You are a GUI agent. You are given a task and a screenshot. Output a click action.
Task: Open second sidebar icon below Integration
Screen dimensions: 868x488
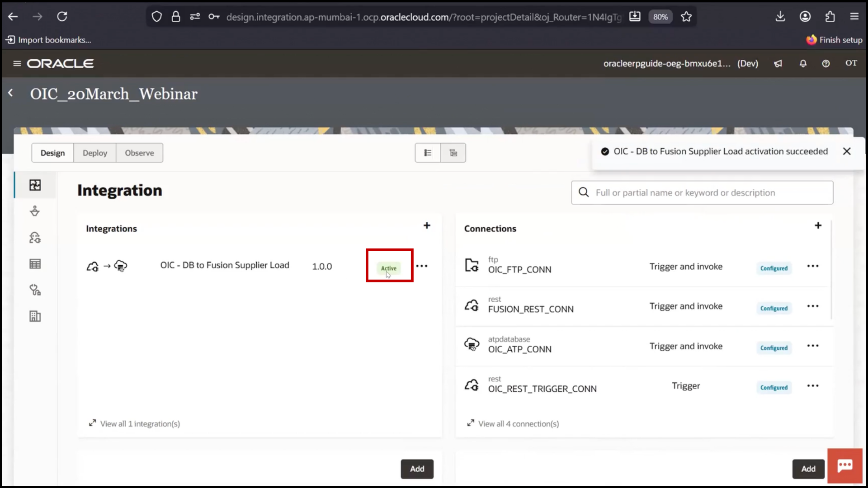tap(35, 211)
